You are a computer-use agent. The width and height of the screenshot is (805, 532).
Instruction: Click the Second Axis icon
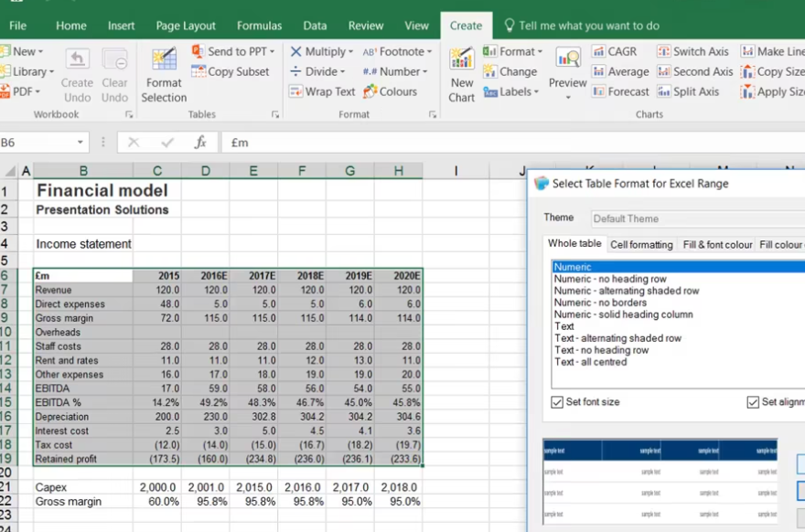(x=664, y=71)
